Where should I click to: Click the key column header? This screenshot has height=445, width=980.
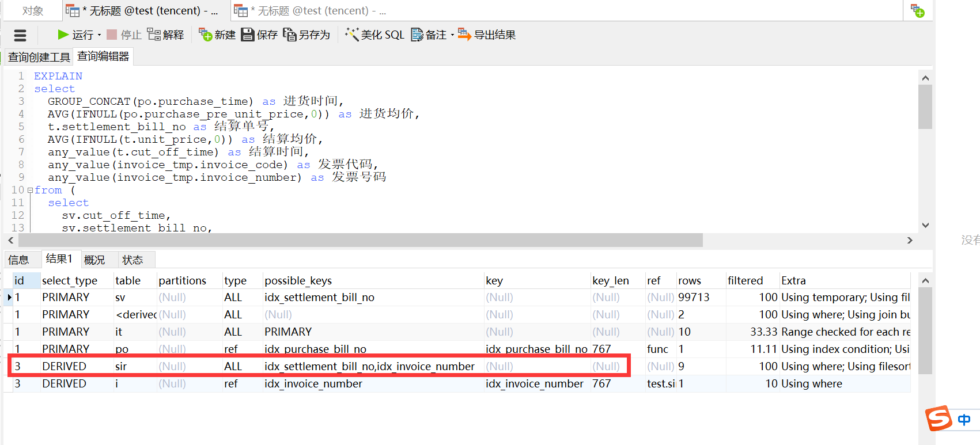point(537,280)
